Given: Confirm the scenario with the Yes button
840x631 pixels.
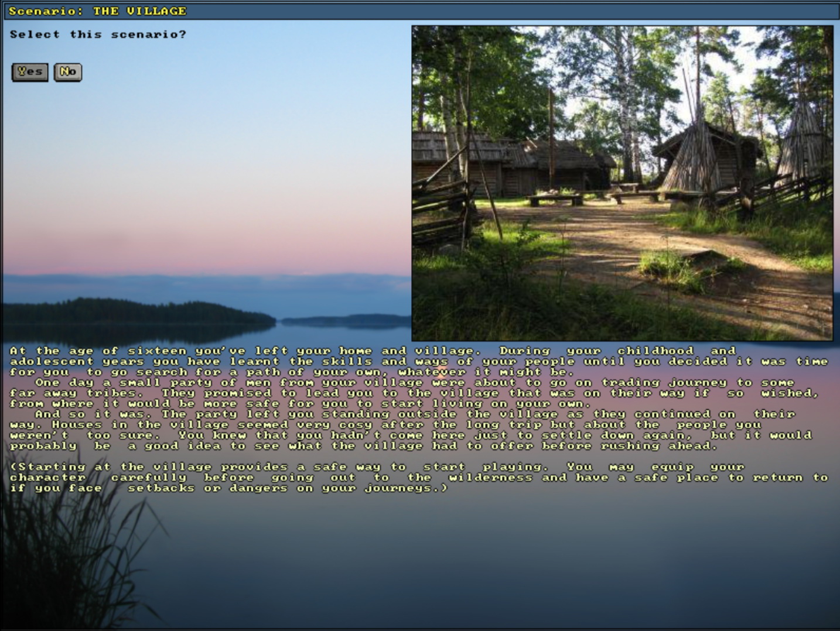Looking at the screenshot, I should [x=30, y=72].
